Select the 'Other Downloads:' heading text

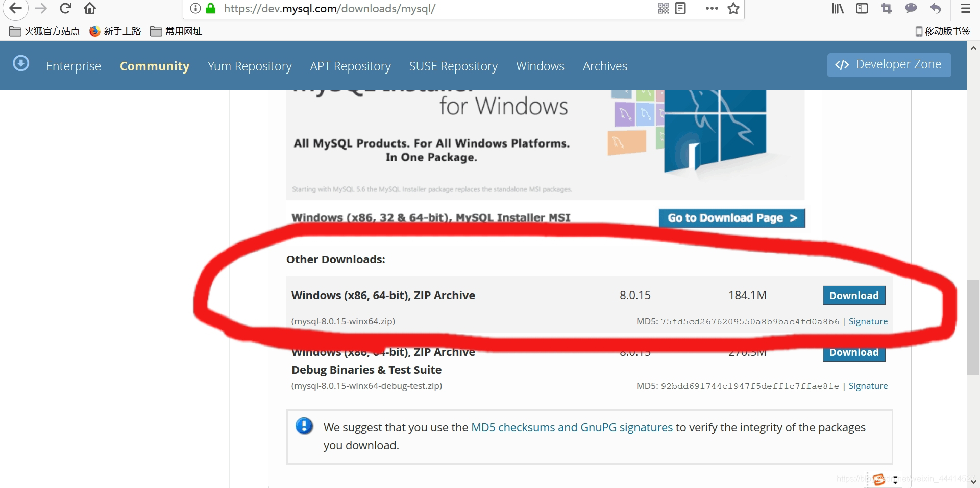click(x=335, y=259)
